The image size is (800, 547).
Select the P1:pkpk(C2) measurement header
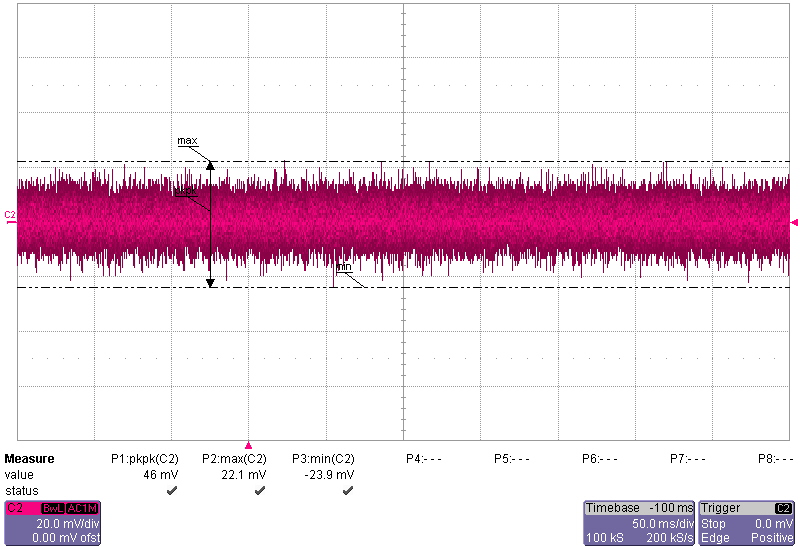(144, 459)
